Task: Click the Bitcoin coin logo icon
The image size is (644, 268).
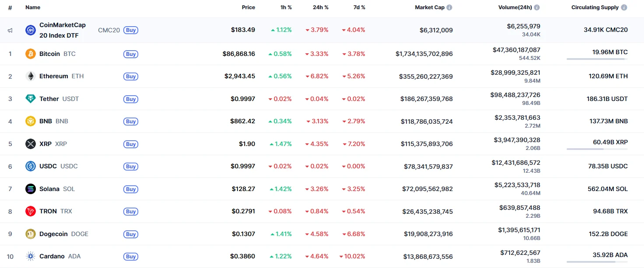Action: (x=30, y=54)
